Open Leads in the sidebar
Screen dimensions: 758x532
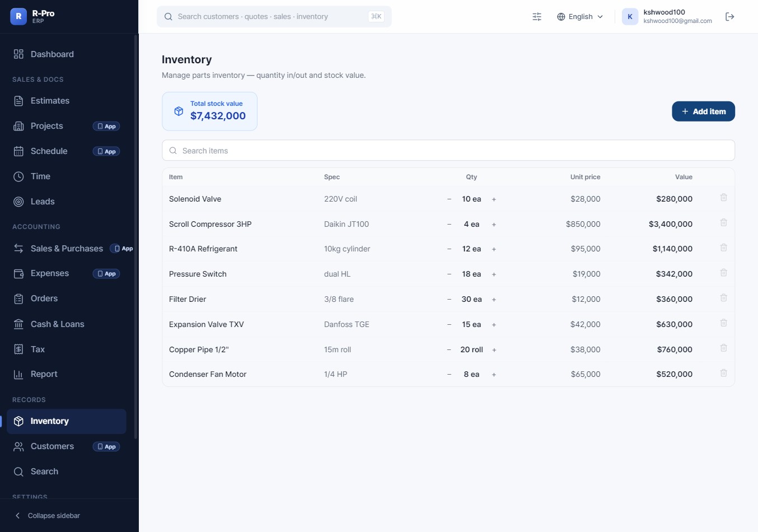tap(67, 202)
